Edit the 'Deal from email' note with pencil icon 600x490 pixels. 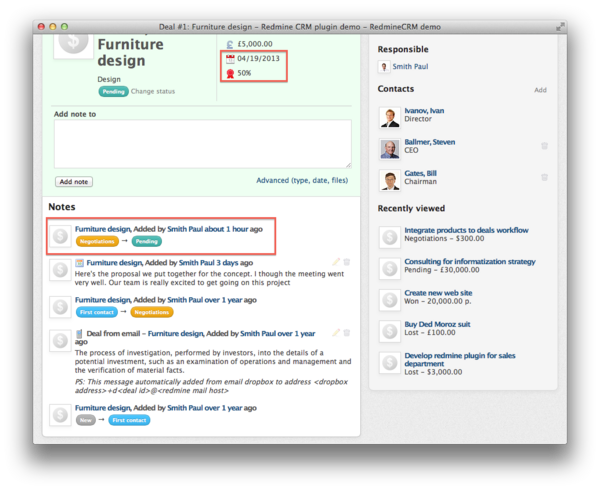click(334, 333)
